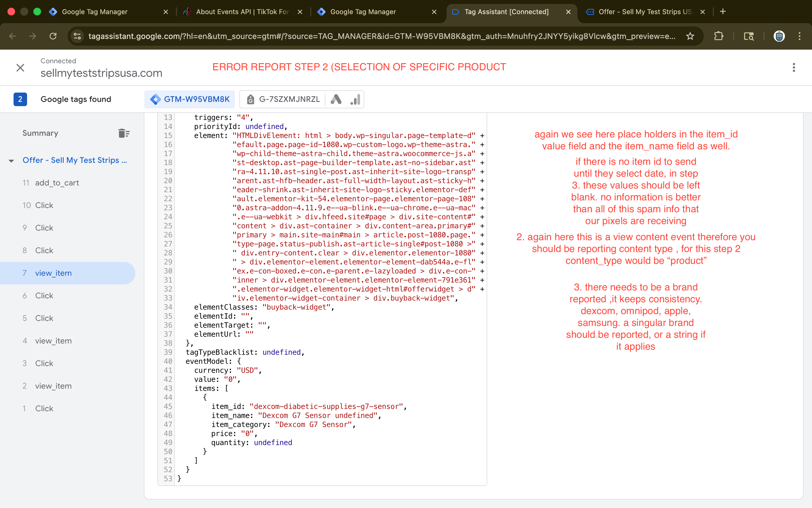Select the GTM-W95VBM8K container chip
The image size is (812, 508).
tap(189, 99)
